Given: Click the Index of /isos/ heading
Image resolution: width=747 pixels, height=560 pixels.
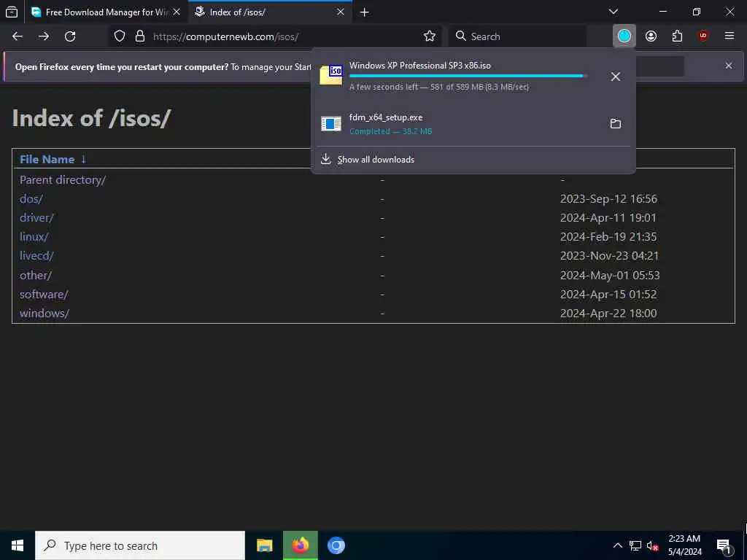Looking at the screenshot, I should click(x=91, y=118).
